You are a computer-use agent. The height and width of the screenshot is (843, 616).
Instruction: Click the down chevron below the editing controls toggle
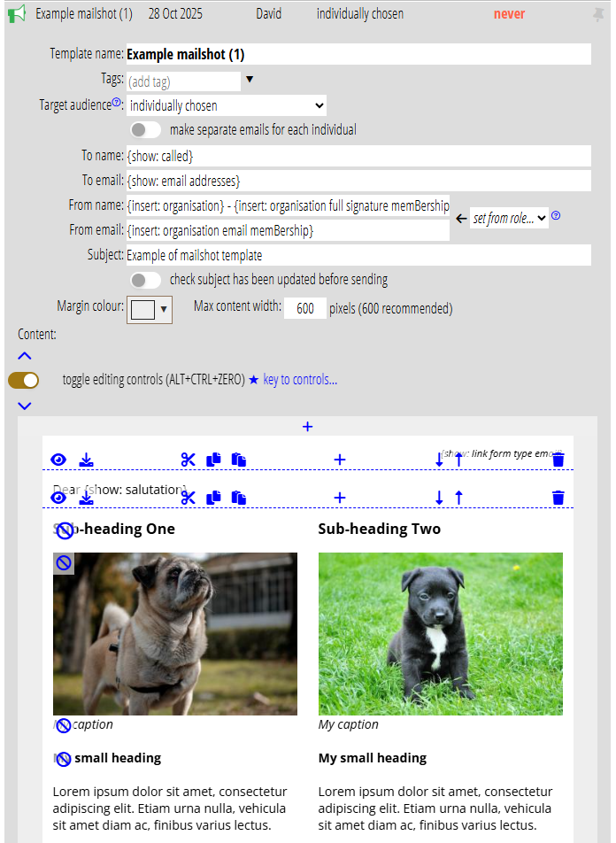(x=25, y=406)
